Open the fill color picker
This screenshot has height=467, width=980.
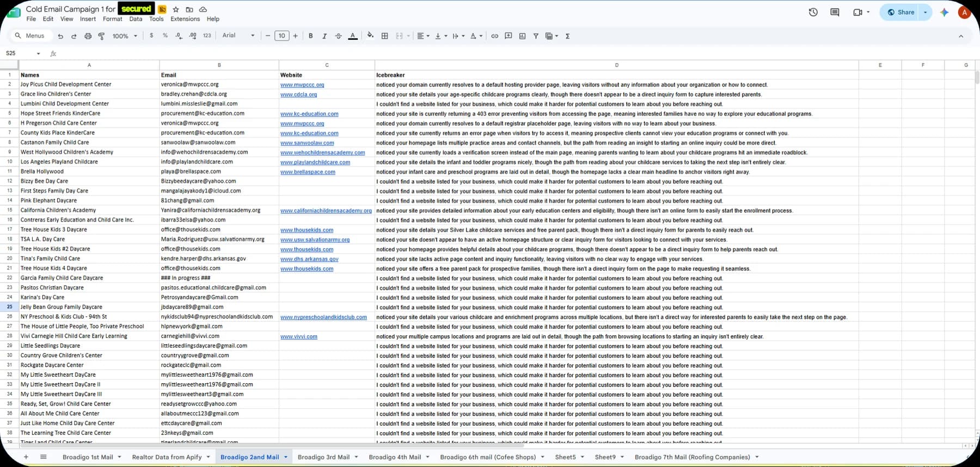click(x=370, y=35)
